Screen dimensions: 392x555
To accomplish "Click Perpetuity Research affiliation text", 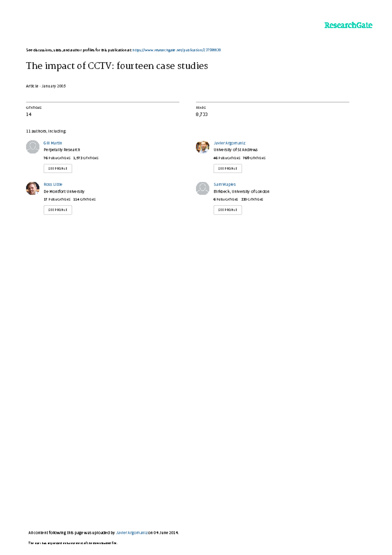I will (62, 150).
